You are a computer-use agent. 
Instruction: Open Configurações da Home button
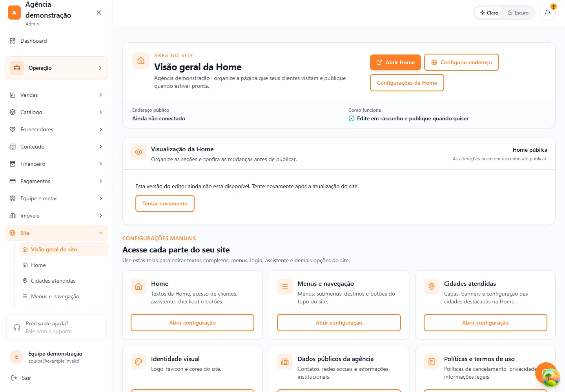(407, 83)
